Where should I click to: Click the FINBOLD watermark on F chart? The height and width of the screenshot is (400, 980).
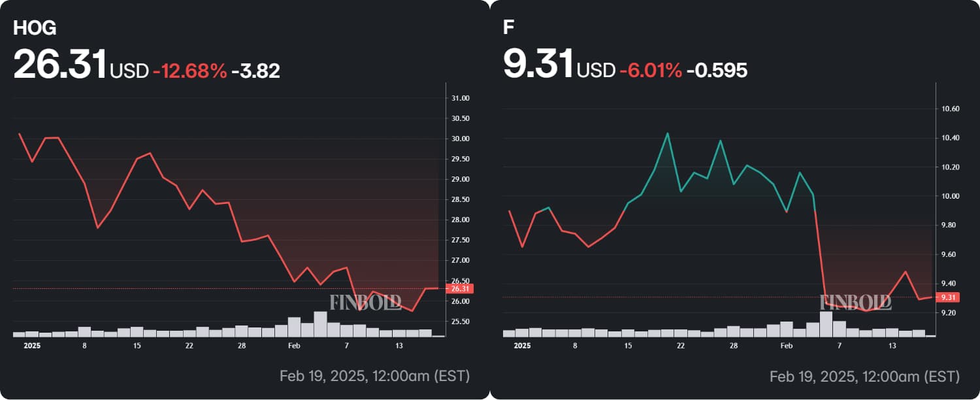(855, 302)
